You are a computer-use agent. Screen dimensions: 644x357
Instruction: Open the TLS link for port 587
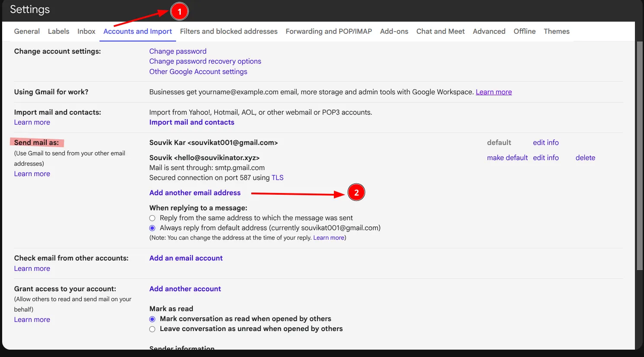coord(277,177)
